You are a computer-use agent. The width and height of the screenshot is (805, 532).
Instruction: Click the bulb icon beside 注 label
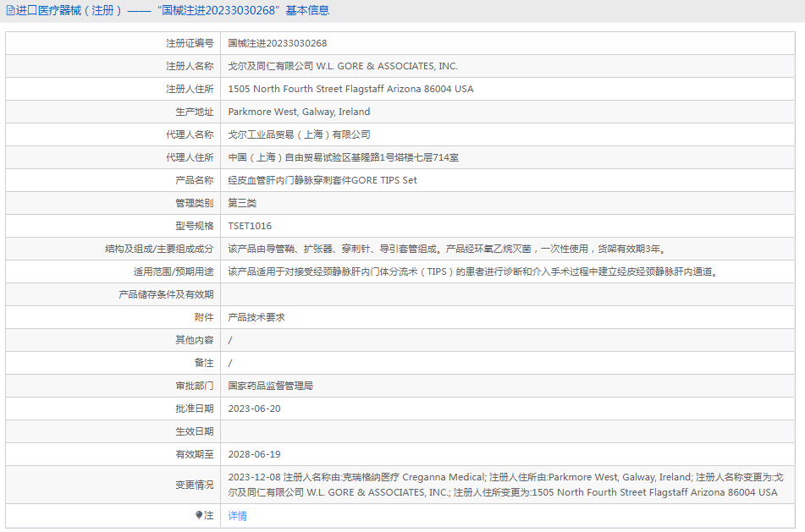point(199,515)
